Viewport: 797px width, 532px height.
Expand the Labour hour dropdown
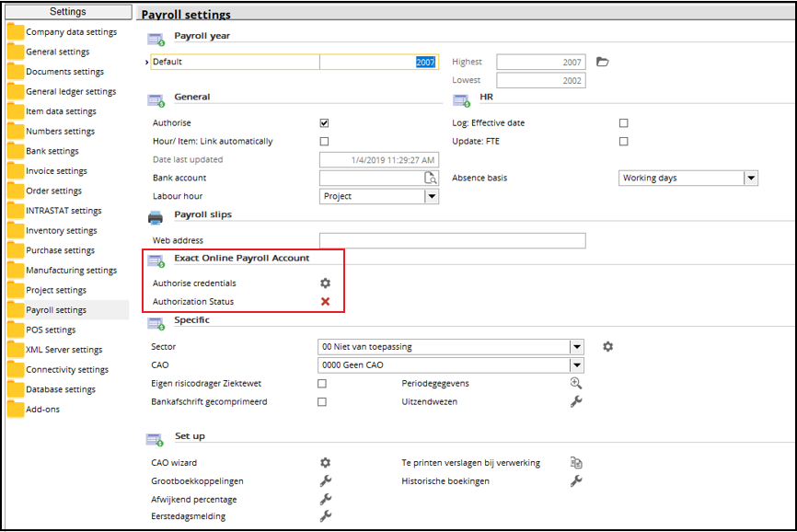click(432, 196)
